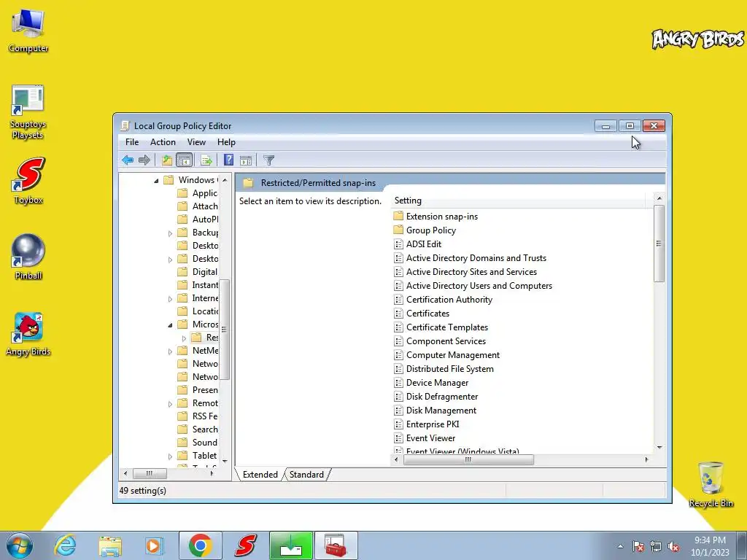
Task: Expand the Tablet tree node arrow
Action: point(170,456)
